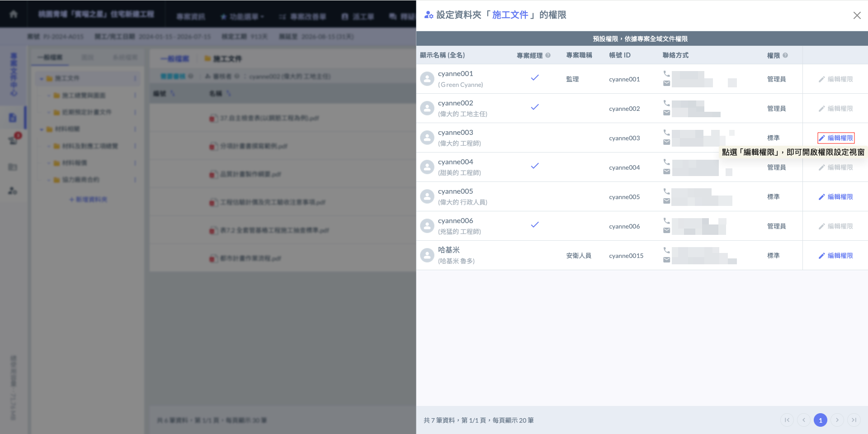Click the next page arrow in pagination
This screenshot has width=868, height=434.
[x=837, y=420]
